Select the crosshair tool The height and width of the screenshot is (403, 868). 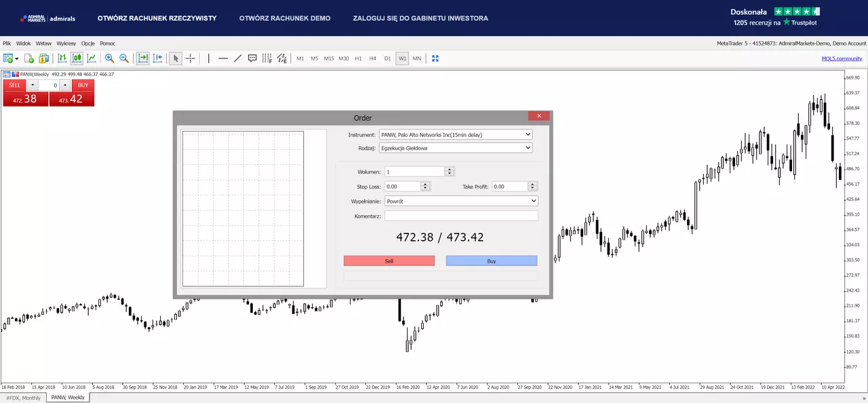click(x=191, y=58)
